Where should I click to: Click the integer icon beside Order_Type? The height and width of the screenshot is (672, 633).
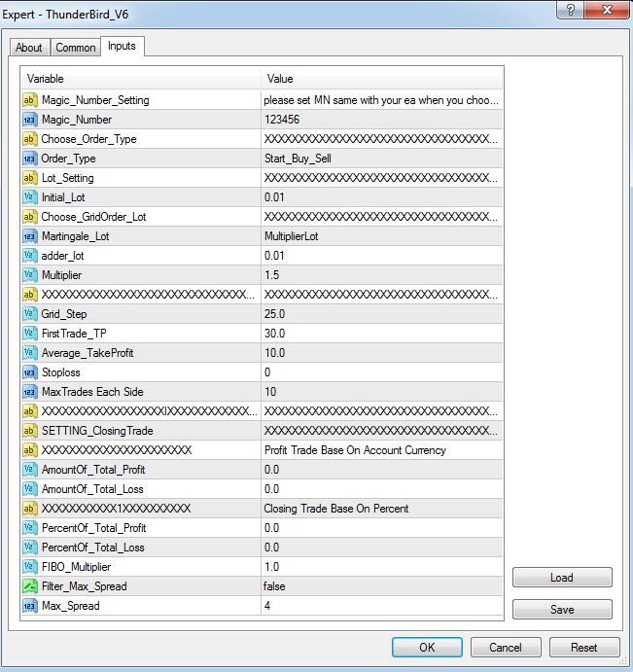tap(29, 159)
